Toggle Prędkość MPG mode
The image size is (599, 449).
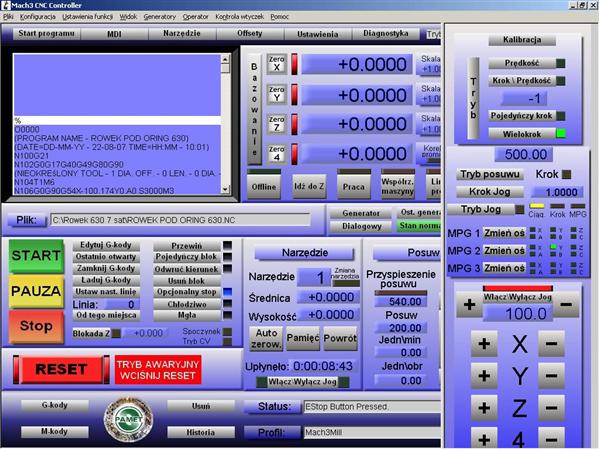(522, 63)
